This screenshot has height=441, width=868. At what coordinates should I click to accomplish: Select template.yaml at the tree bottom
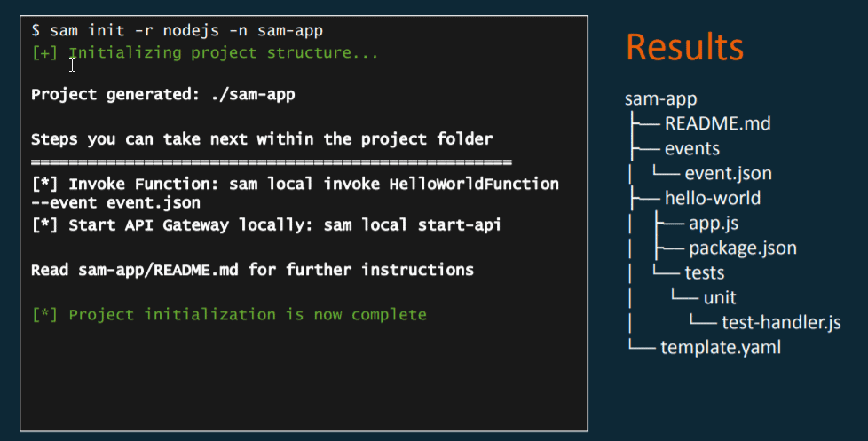[x=721, y=347]
